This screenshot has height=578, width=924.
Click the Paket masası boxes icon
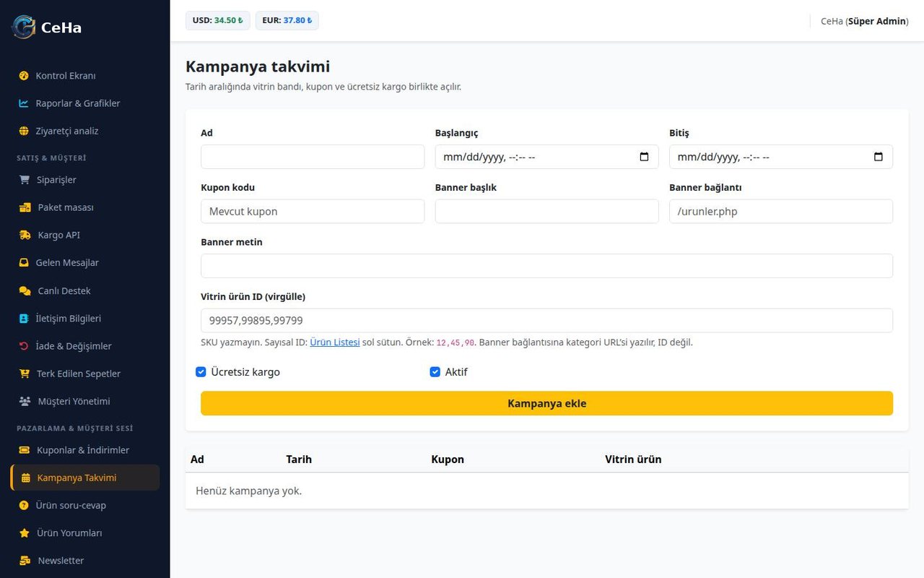click(25, 207)
